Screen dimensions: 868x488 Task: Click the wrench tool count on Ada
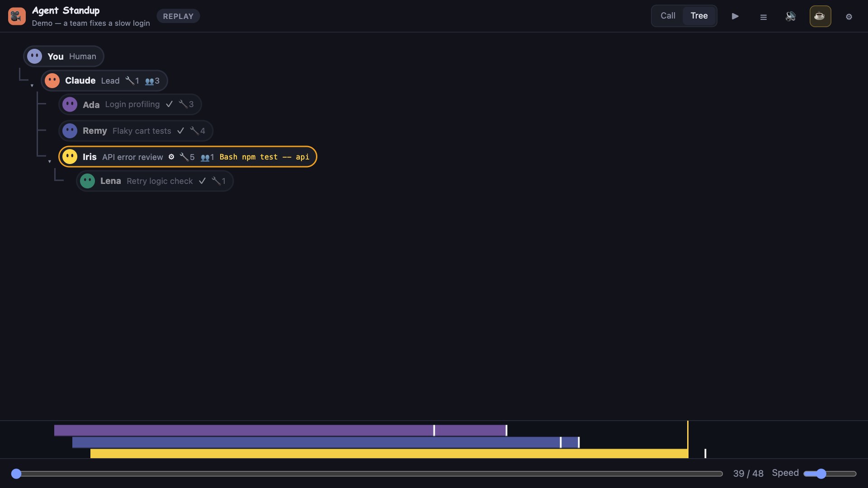click(x=186, y=104)
